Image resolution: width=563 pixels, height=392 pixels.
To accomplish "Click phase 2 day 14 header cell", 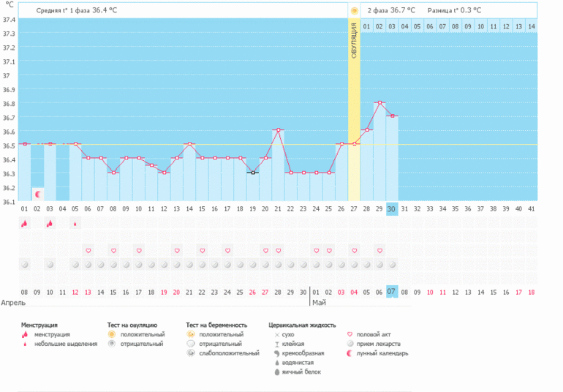I will 531,26.
